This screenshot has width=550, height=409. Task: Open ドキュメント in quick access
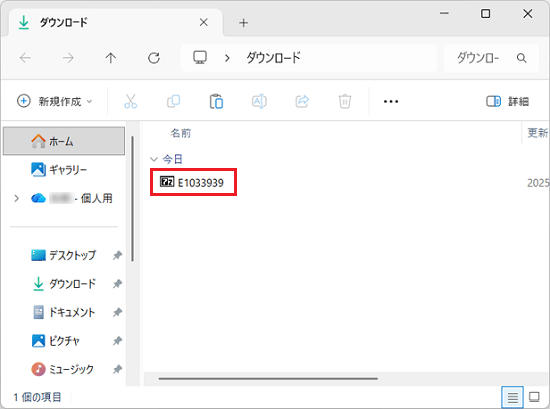(x=64, y=312)
